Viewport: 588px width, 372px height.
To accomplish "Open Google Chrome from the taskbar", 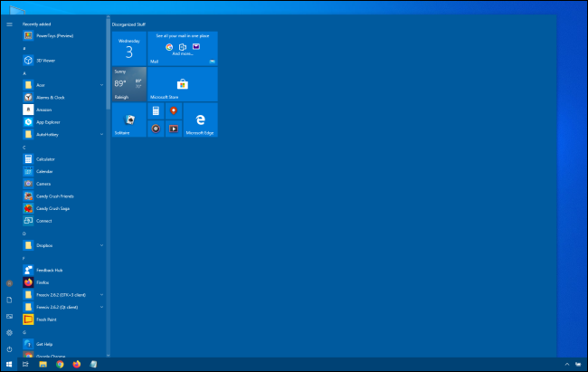I will [60, 365].
